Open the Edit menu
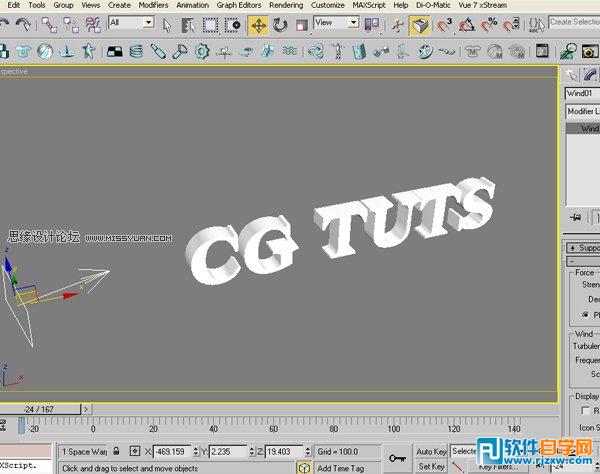The width and height of the screenshot is (600, 474). coord(13,5)
